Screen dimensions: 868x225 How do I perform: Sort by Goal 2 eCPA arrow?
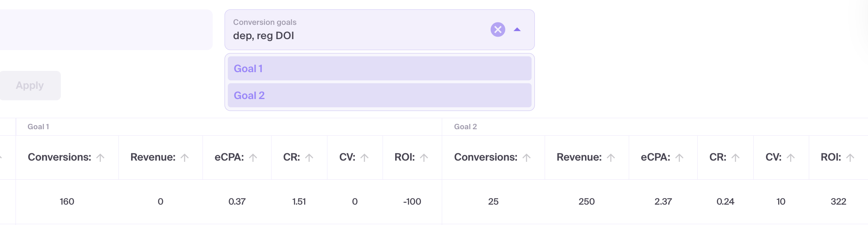point(679,158)
